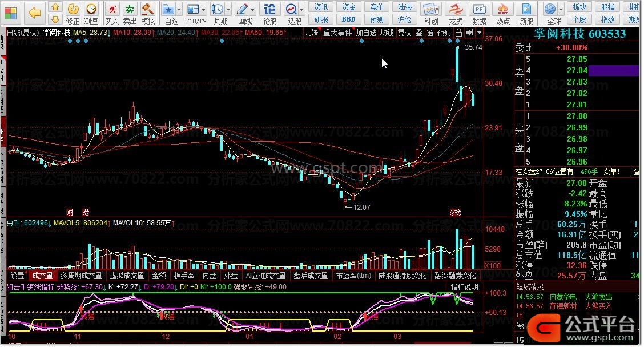Expand the 周期 period dropdown arrow
This screenshot has width=644, height=347.
click(228, 9)
